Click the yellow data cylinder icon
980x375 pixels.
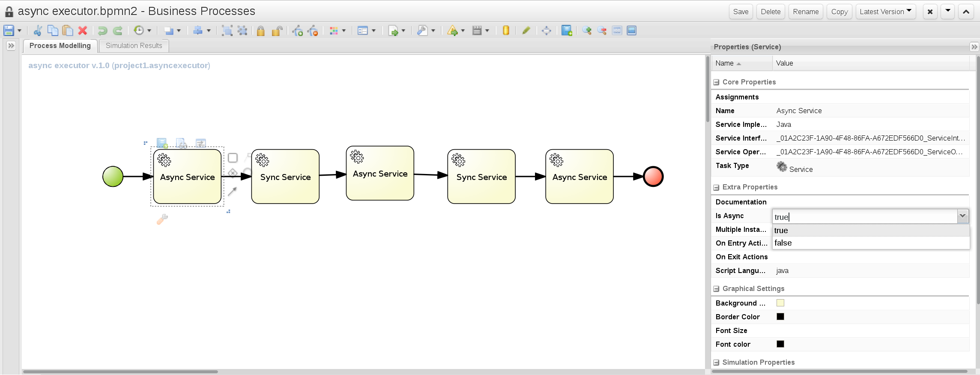pyautogui.click(x=506, y=30)
